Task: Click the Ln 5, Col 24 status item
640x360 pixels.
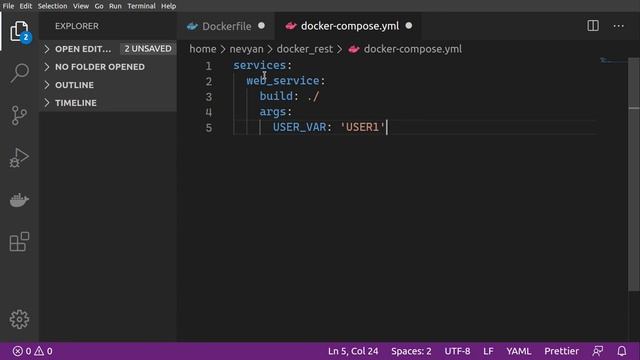Action: (353, 351)
